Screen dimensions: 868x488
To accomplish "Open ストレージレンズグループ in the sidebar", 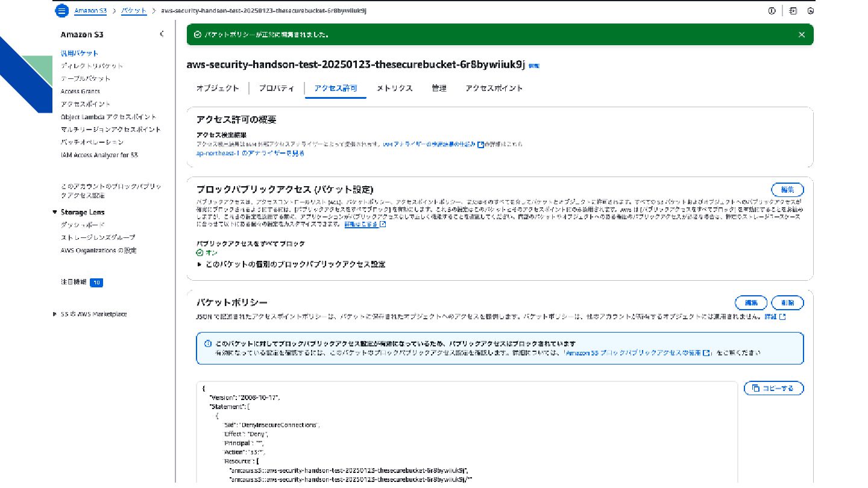I will point(98,237).
